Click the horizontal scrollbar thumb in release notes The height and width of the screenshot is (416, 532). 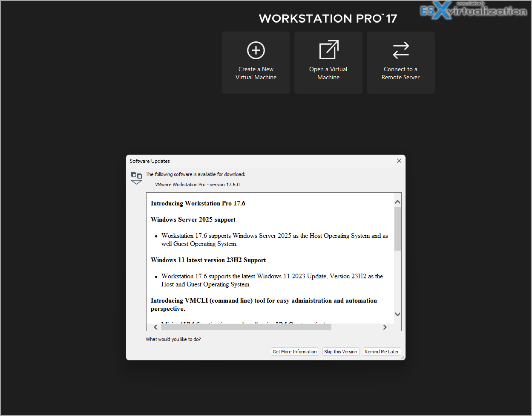tap(246, 327)
